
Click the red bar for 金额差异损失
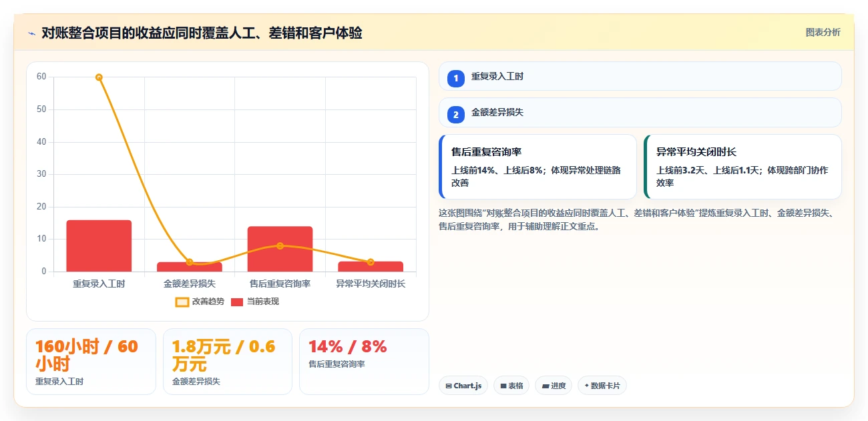tap(190, 267)
